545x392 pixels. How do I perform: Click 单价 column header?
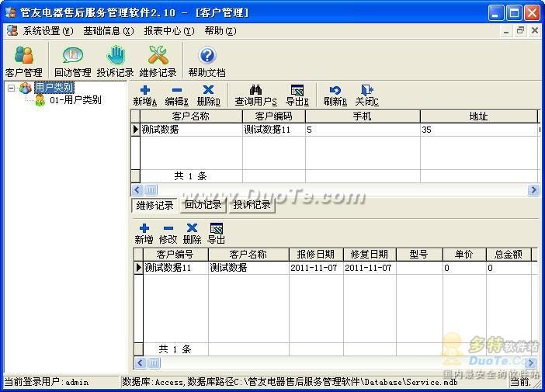464,255
